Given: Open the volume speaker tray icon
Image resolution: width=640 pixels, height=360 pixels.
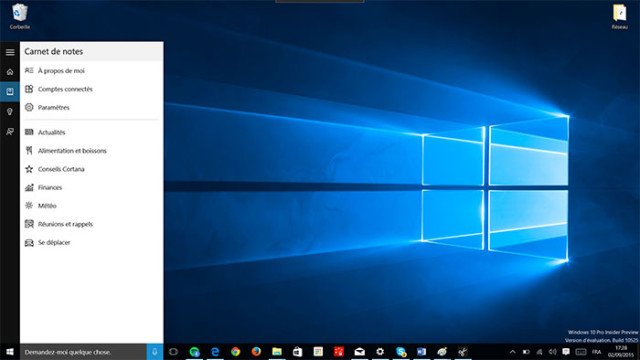Looking at the screenshot, I should pyautogui.click(x=553, y=352).
